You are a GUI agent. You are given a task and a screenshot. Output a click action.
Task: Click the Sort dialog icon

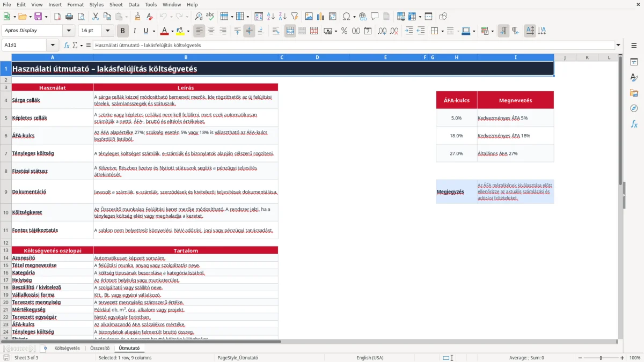click(x=259, y=17)
